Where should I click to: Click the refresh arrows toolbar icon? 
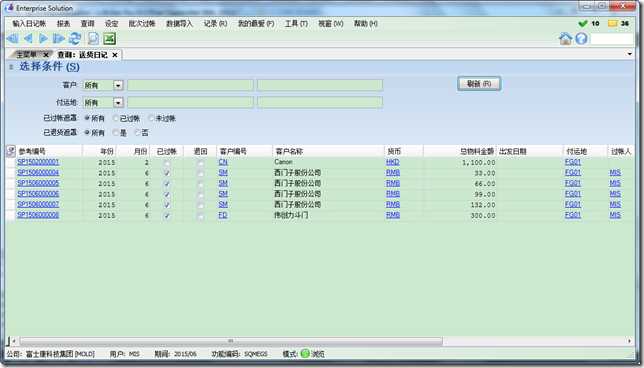click(75, 39)
